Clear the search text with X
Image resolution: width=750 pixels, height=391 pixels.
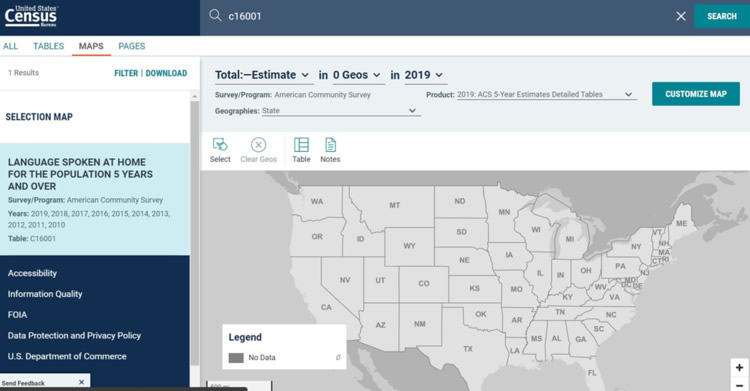681,16
